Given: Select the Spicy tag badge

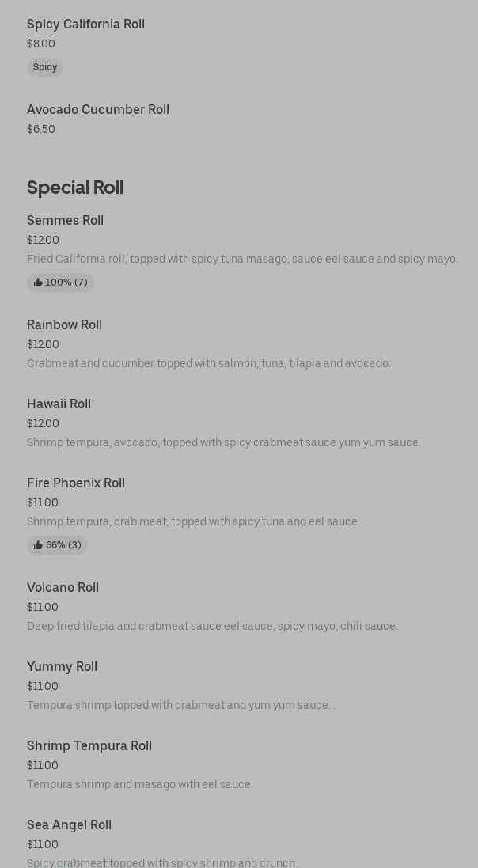Looking at the screenshot, I should point(45,67).
